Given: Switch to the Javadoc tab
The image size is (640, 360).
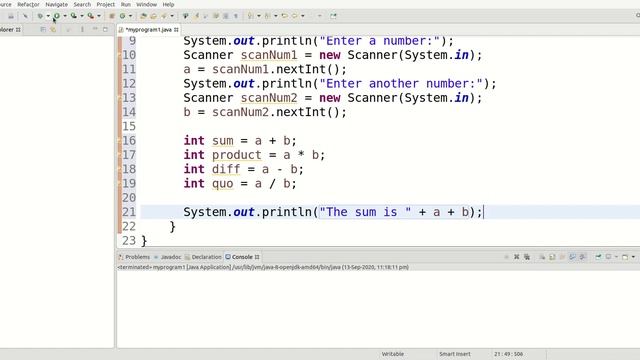Looking at the screenshot, I should [167, 257].
